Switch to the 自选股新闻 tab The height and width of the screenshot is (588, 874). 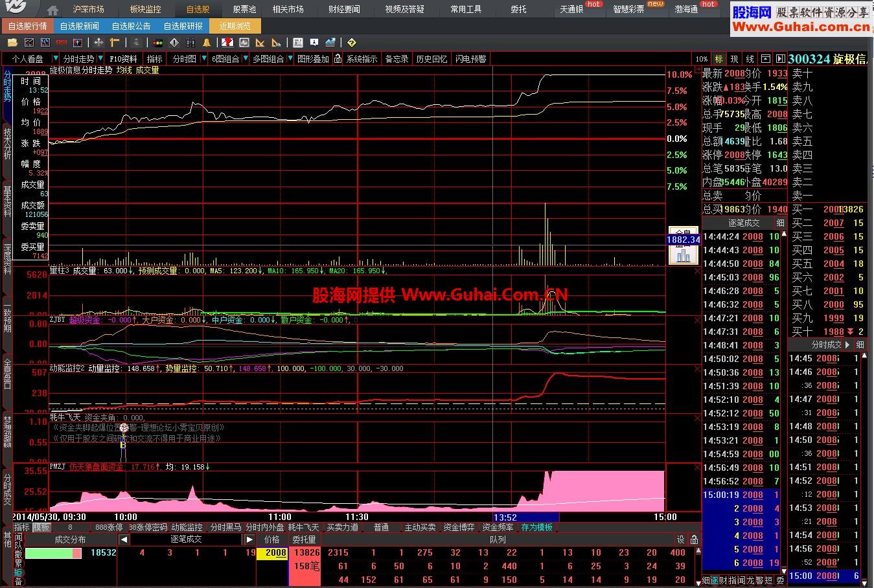[80, 27]
